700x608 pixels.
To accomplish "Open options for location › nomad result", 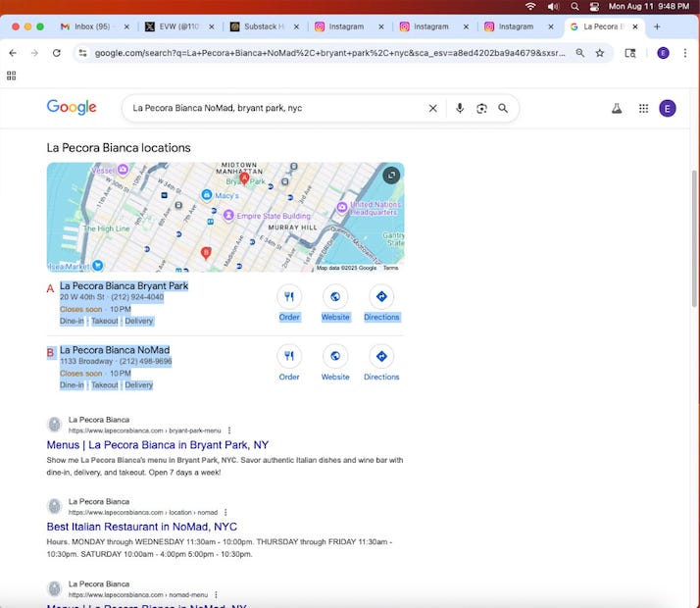I will (225, 512).
